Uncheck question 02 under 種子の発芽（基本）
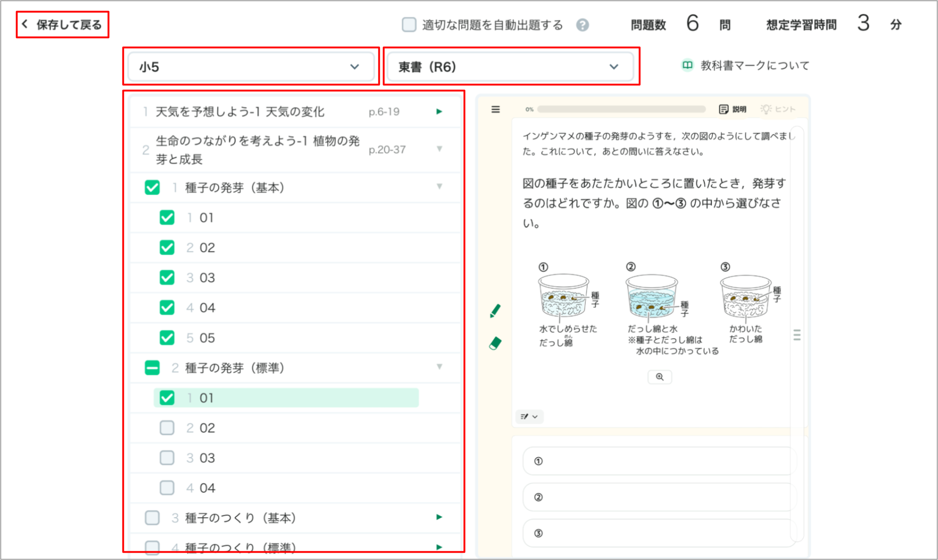 (167, 248)
